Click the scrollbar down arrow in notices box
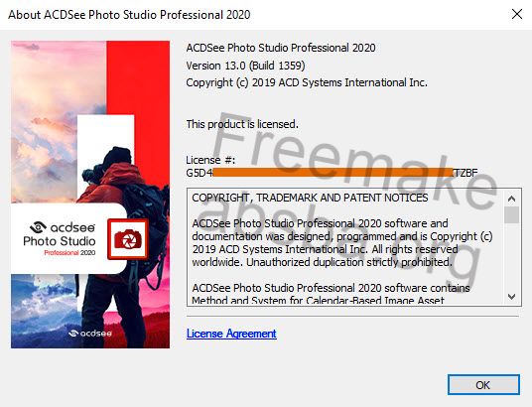Viewport: 532px width, 407px height. coord(511,297)
